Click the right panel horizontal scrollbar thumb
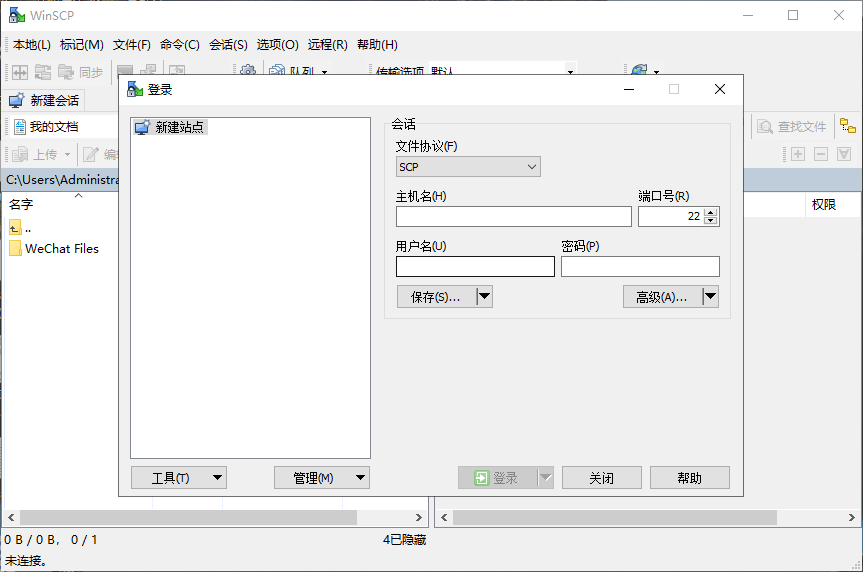The image size is (863, 572). coord(614,517)
